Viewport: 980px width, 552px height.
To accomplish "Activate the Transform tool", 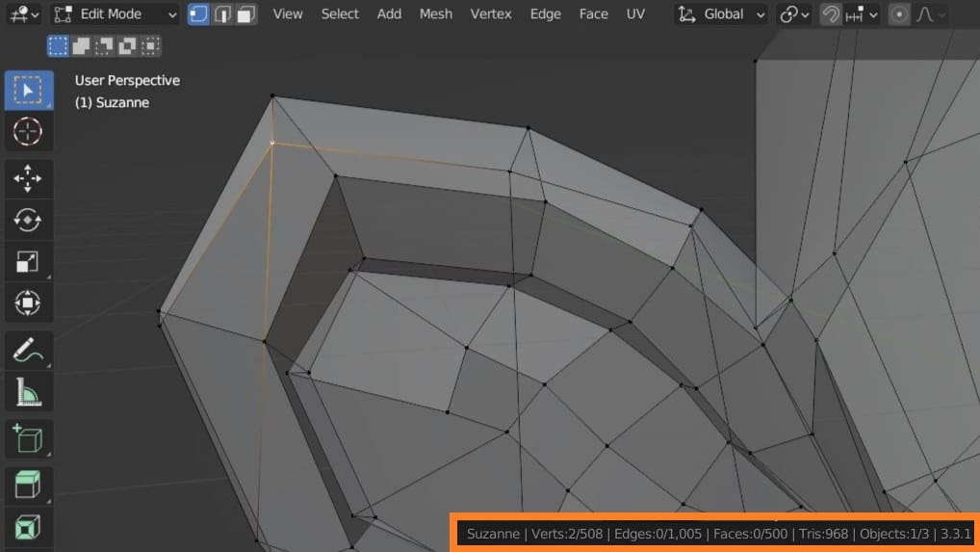I will point(28,303).
